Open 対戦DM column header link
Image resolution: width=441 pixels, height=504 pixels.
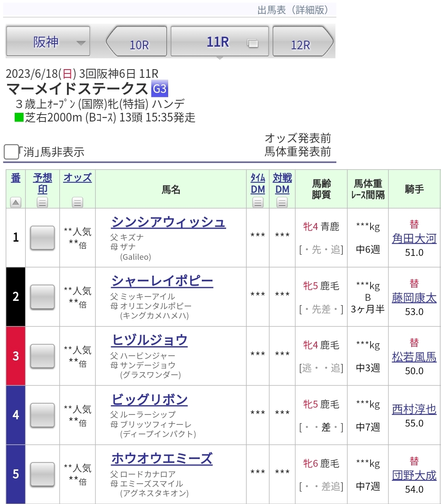[x=282, y=183]
